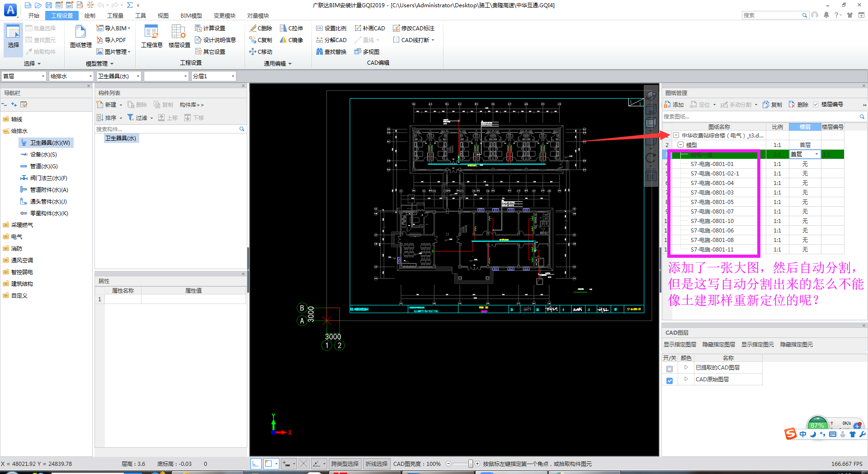This screenshot has width=868, height=474.
Task: Click C复制 copy tool
Action: pyautogui.click(x=261, y=40)
